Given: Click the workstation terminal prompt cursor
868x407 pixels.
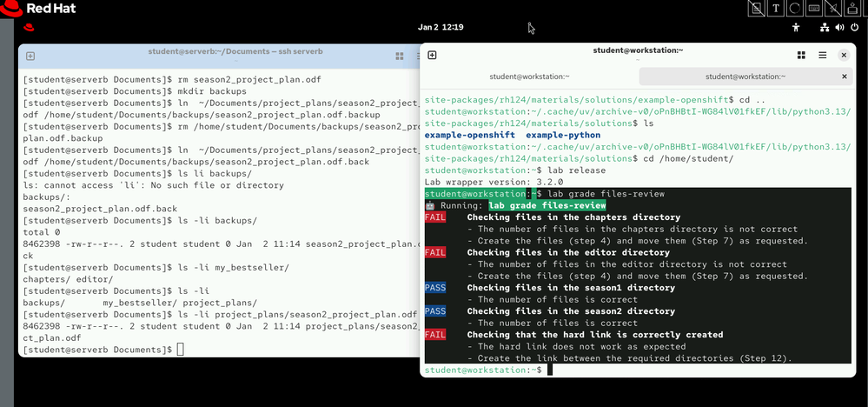Looking at the screenshot, I should [550, 370].
